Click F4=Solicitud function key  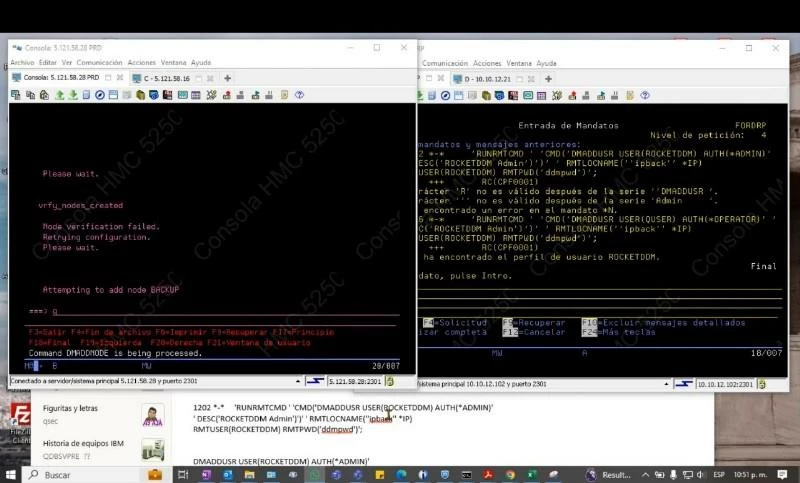point(455,323)
